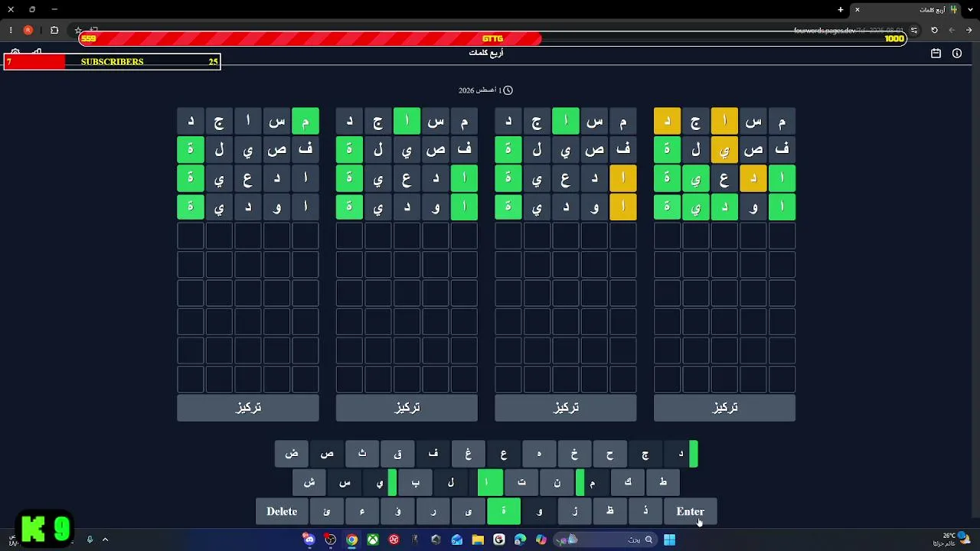Open Google Chrome from the taskbar
980x551 pixels.
pyautogui.click(x=351, y=540)
